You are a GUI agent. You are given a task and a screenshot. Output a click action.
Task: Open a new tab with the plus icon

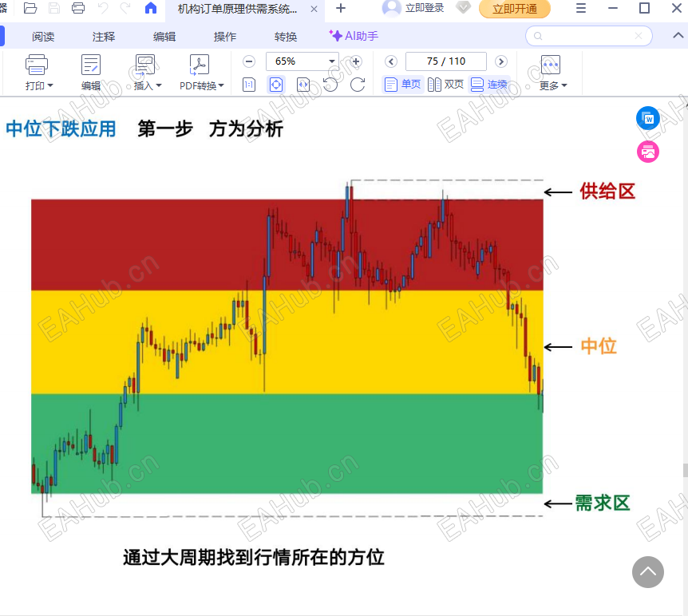341,8
